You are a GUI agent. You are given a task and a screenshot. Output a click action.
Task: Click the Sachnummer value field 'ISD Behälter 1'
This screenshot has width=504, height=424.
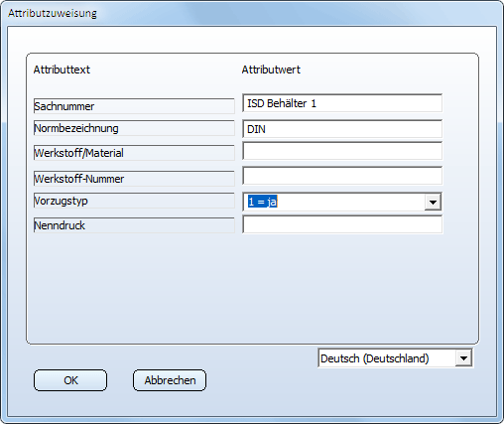point(342,103)
